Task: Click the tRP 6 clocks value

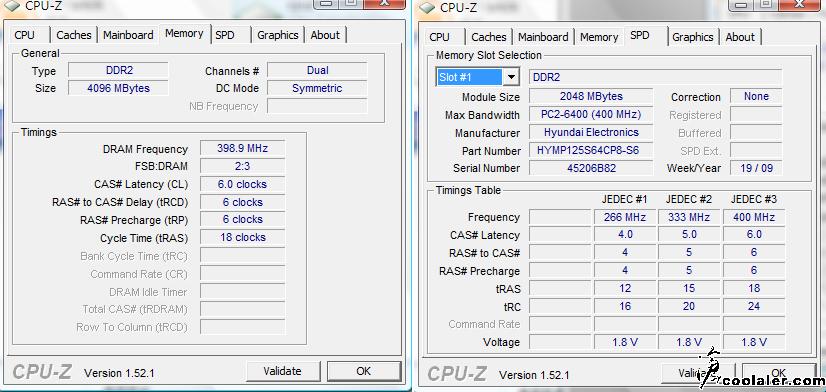Action: coord(242,219)
